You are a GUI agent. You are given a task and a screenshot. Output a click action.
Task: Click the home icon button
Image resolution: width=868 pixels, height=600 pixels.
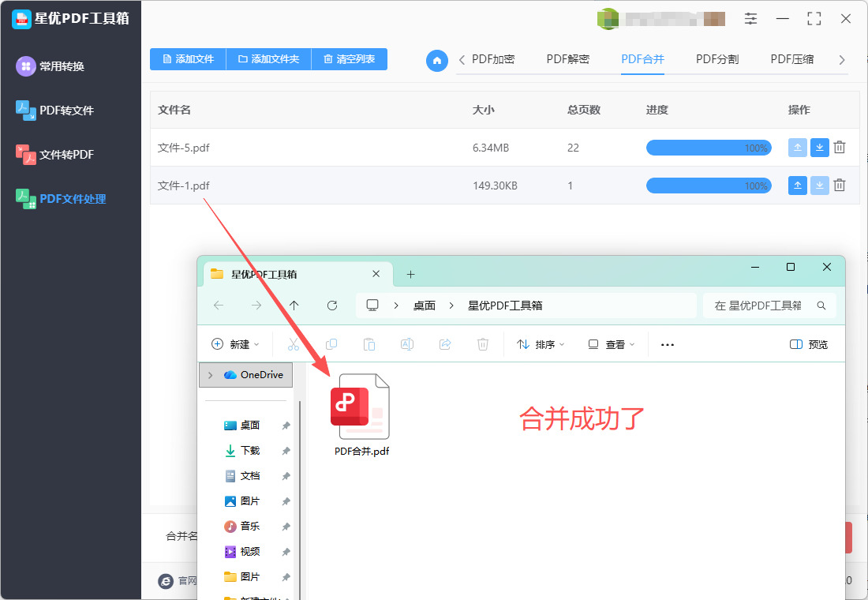(437, 60)
